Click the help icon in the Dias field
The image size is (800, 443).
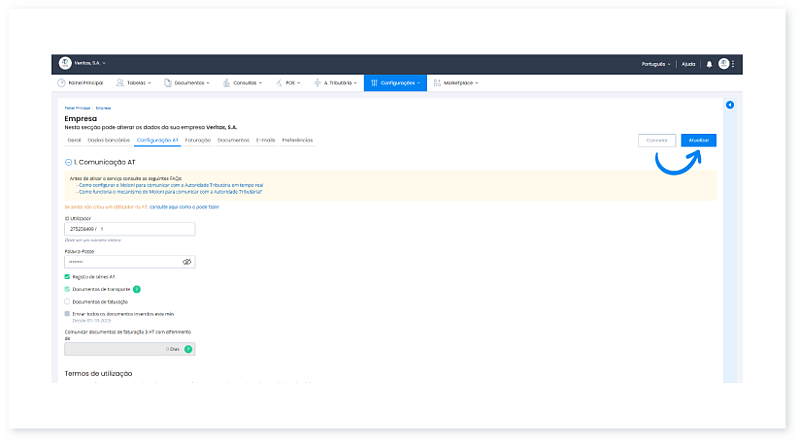(187, 349)
